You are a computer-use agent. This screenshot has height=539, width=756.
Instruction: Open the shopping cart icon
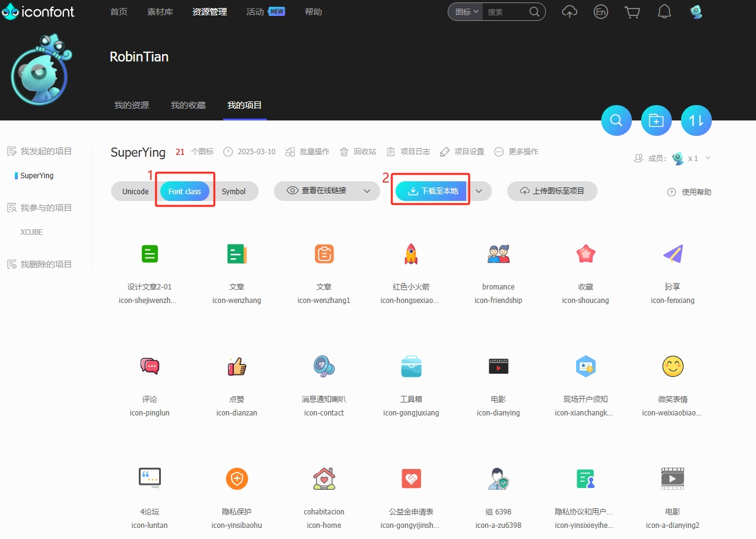click(633, 12)
